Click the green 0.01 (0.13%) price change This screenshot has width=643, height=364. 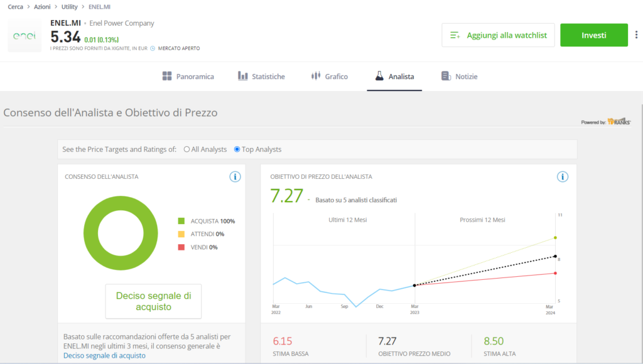tap(101, 40)
